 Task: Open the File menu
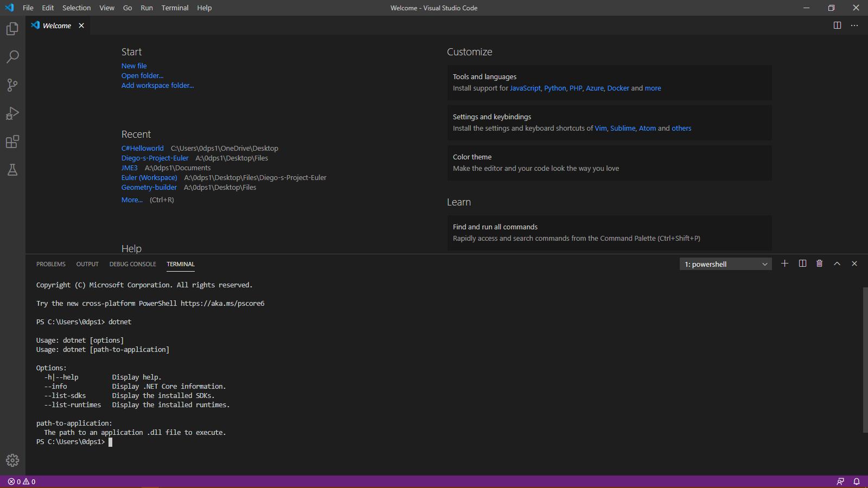[x=28, y=8]
